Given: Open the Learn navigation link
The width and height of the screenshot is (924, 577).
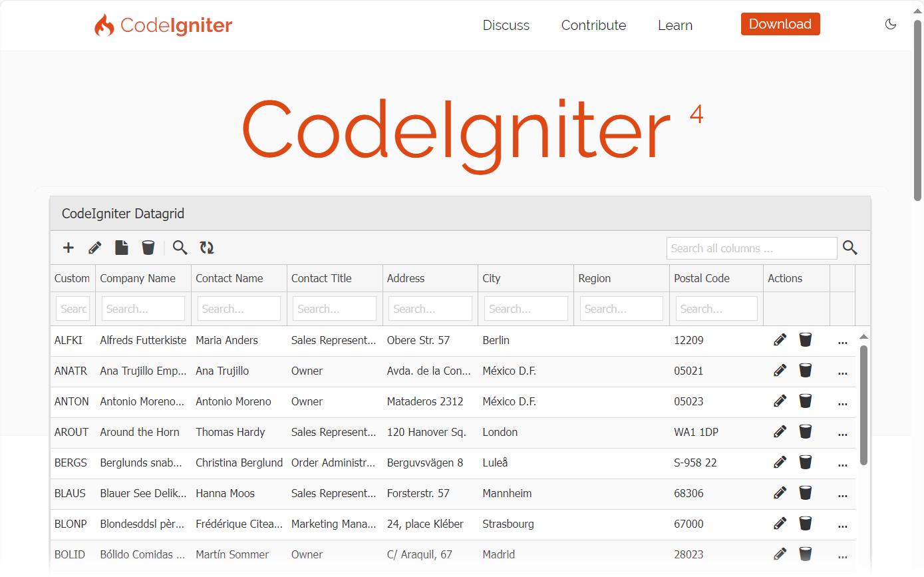Looking at the screenshot, I should coord(675,25).
